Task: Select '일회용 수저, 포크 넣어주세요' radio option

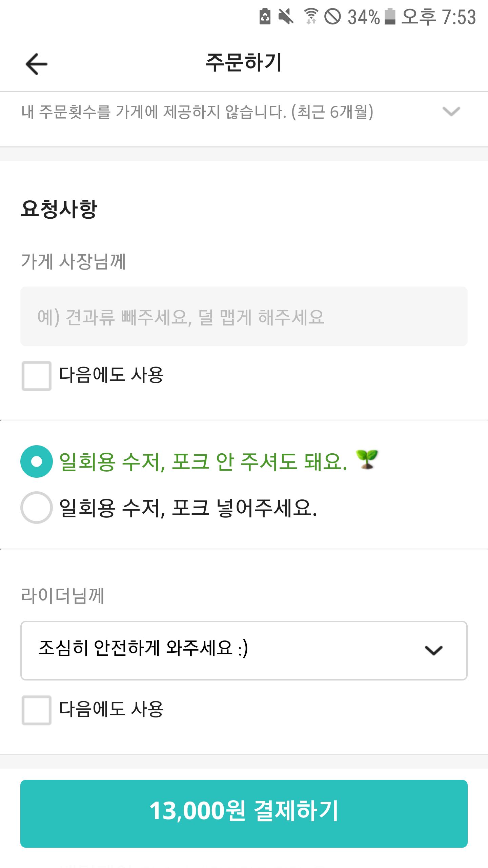Action: click(x=37, y=508)
